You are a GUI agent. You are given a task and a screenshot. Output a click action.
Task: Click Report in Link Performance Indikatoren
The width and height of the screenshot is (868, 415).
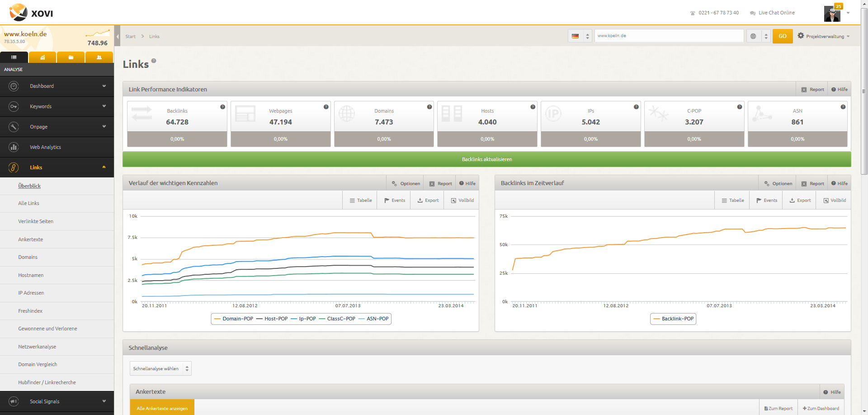(812, 90)
